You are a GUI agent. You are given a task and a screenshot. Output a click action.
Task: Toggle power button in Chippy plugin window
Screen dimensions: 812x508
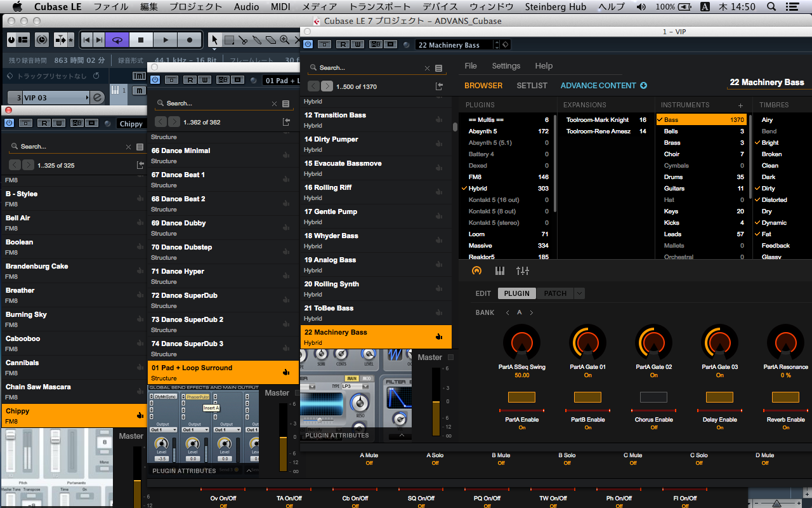pos(8,123)
